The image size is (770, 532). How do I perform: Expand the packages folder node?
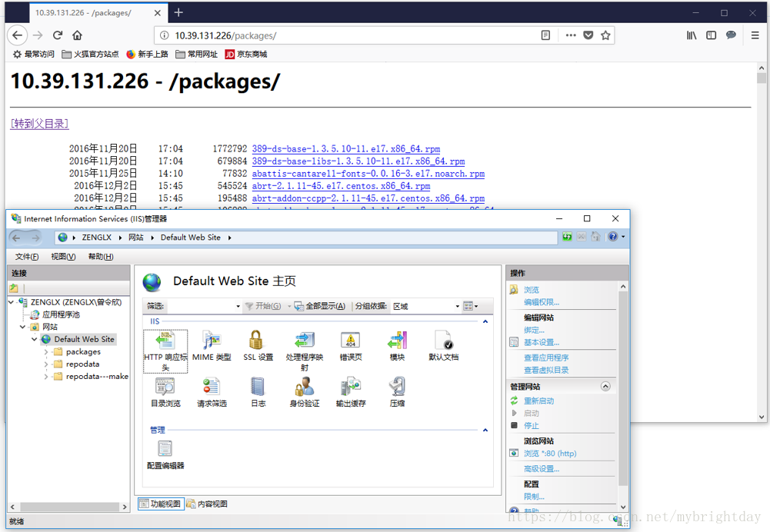click(45, 351)
